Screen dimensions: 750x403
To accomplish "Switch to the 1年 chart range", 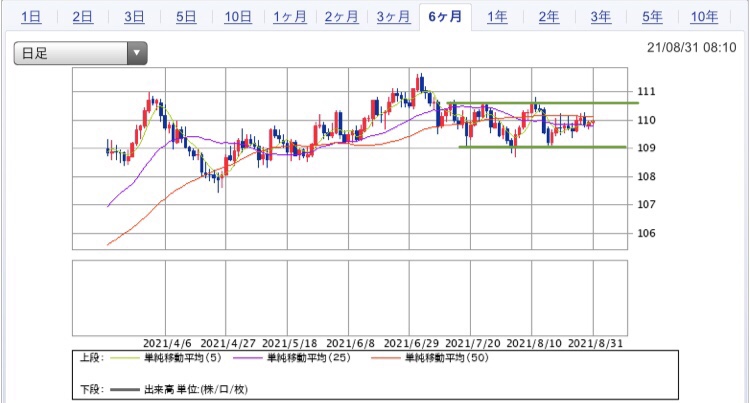I will point(497,17).
